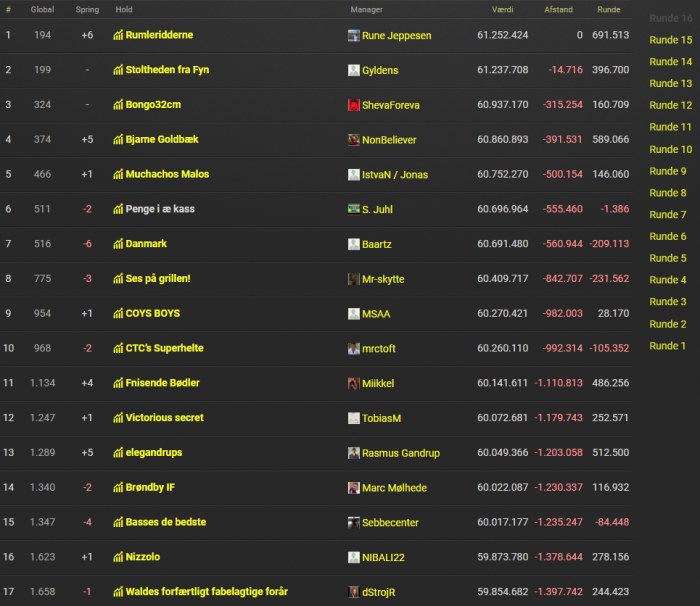The height and width of the screenshot is (606, 700).
Task: Select Runde 12 in round list
Action: click(x=671, y=105)
